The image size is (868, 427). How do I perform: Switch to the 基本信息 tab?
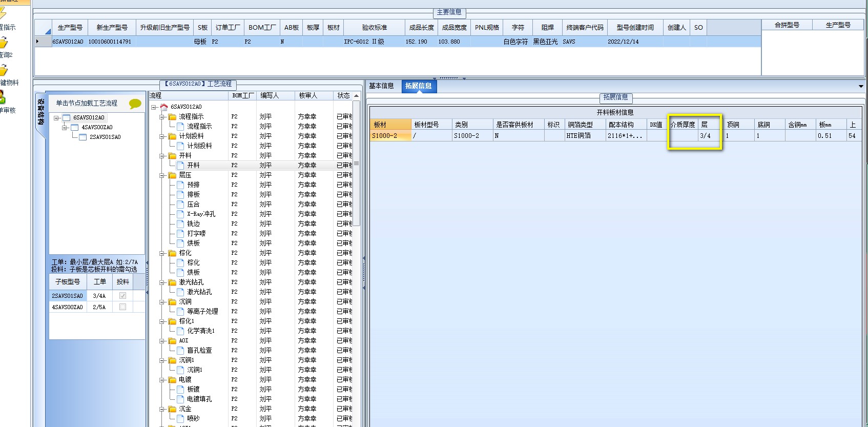click(382, 86)
